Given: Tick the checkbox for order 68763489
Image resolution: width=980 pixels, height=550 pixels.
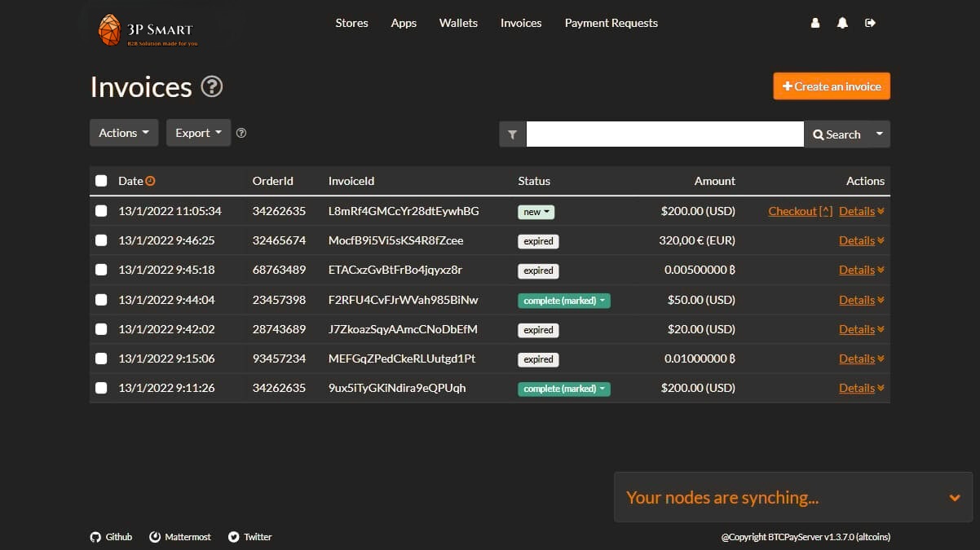Looking at the screenshot, I should tap(101, 270).
